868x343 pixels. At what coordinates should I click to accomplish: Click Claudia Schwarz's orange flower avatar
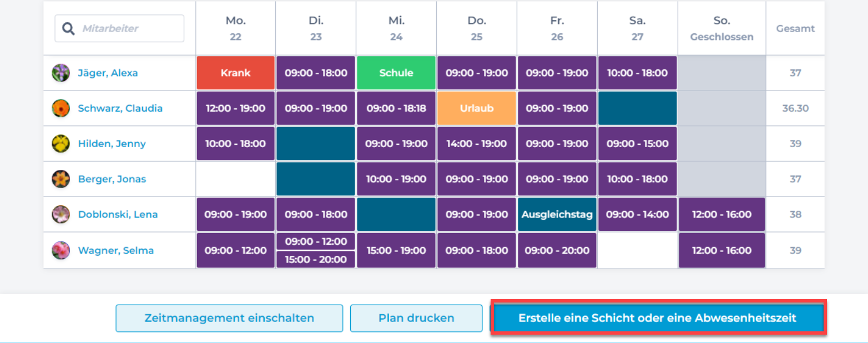pyautogui.click(x=60, y=108)
